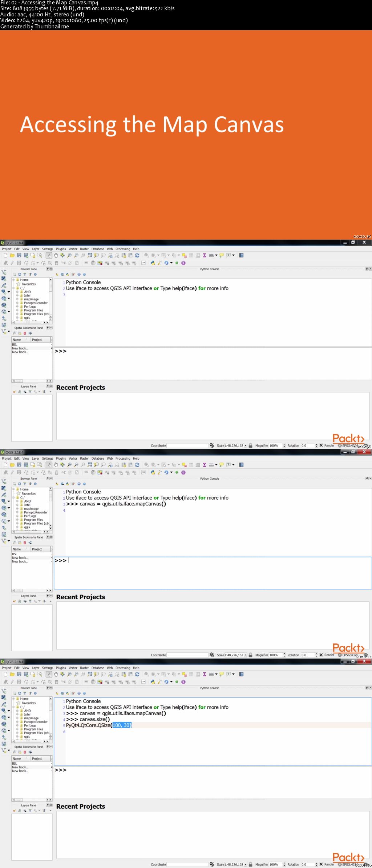Click Open Attribute Table icon in canvas.size() frame
This screenshot has width=372, height=868.
tap(191, 674)
